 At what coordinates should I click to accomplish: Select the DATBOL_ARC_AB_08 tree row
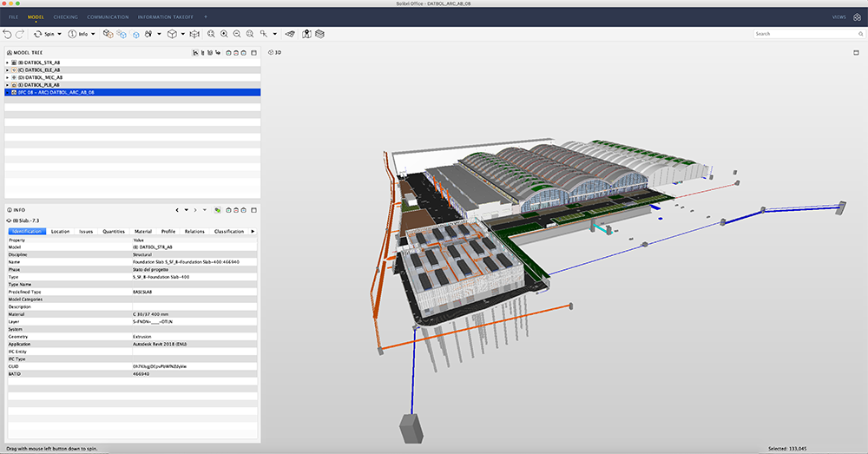click(132, 93)
